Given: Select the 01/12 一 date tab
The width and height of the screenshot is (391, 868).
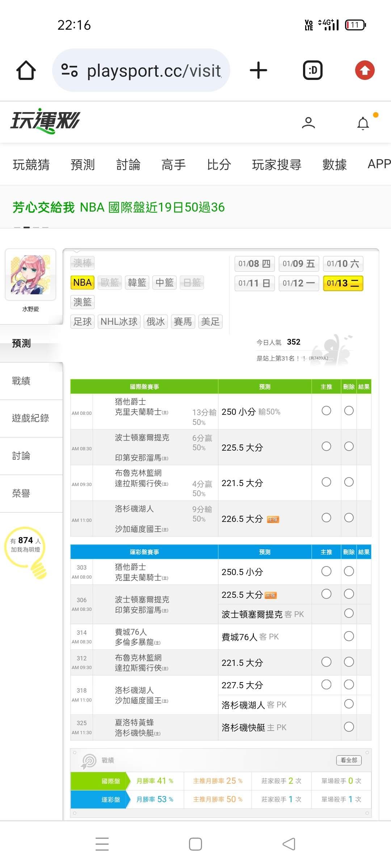Looking at the screenshot, I should (299, 283).
